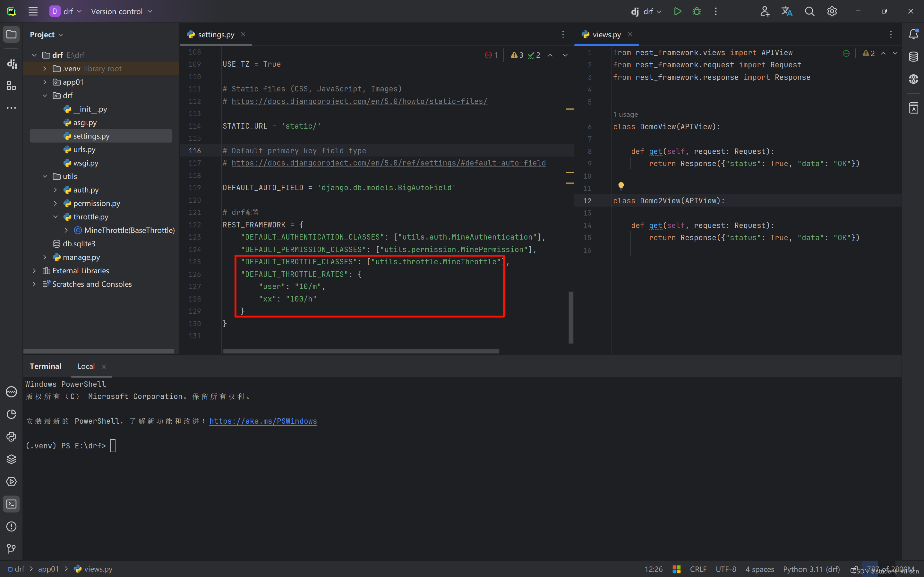Image resolution: width=924 pixels, height=577 pixels.
Task: Open the Git tool window
Action: tap(12, 549)
